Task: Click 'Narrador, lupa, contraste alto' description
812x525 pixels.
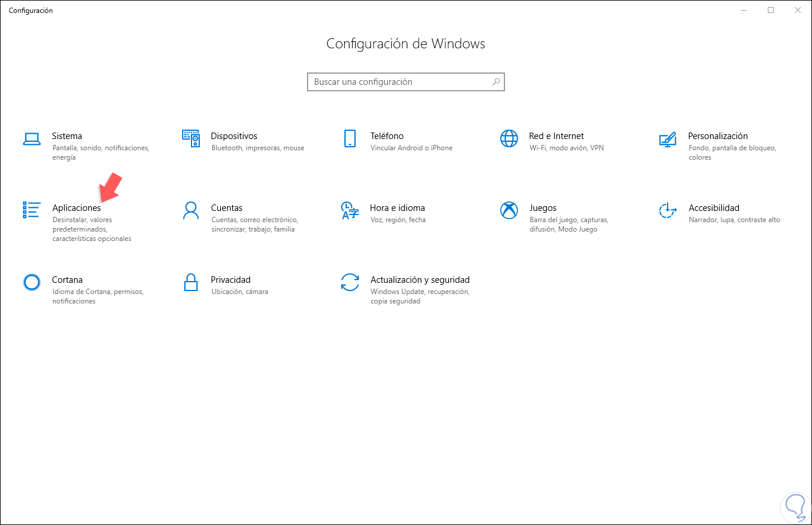Action: (x=734, y=220)
